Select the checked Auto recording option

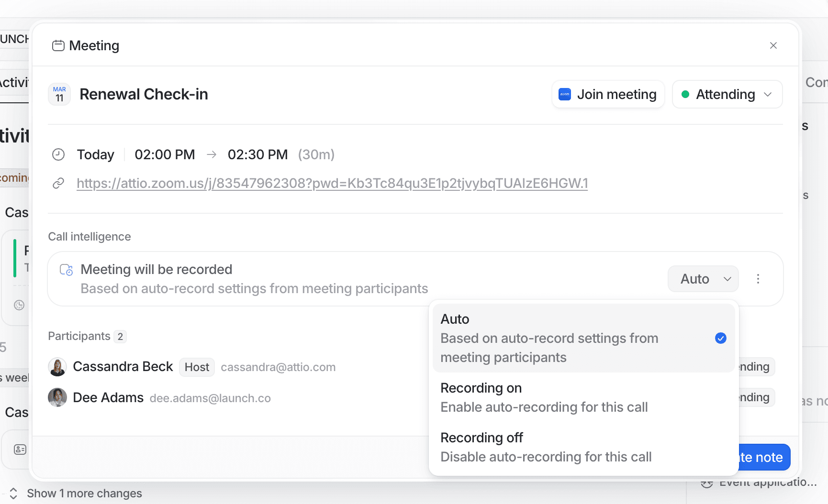550,338
